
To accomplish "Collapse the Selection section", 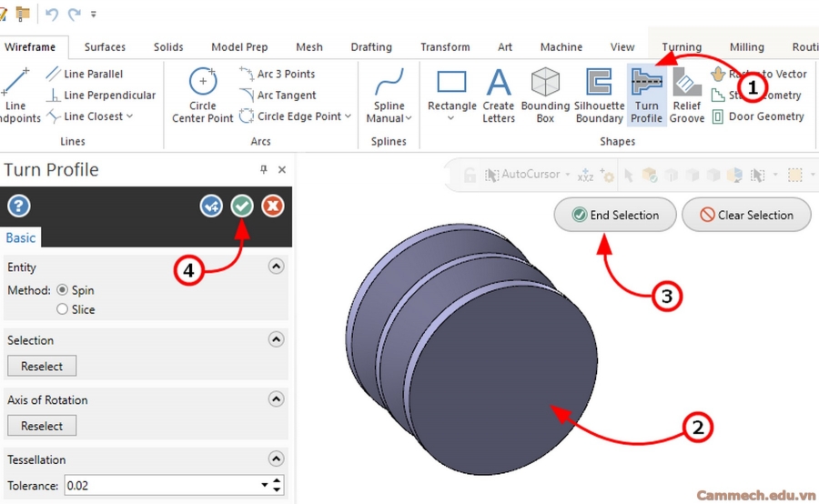I will click(x=277, y=339).
